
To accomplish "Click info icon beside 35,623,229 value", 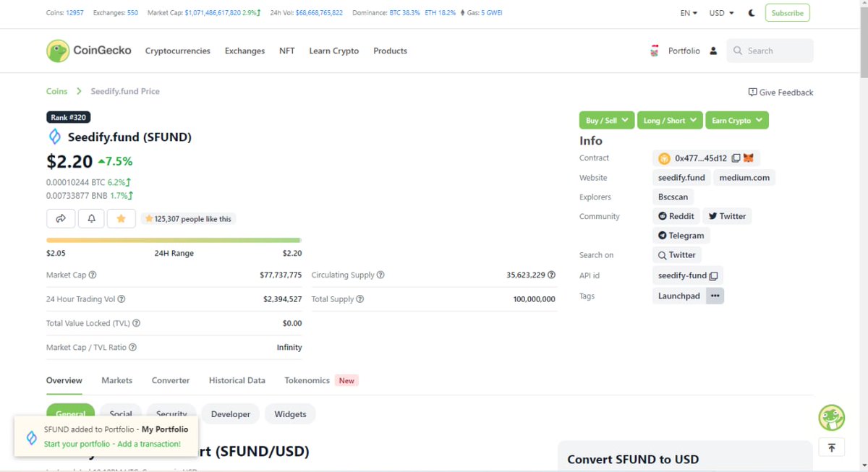I will tap(552, 275).
